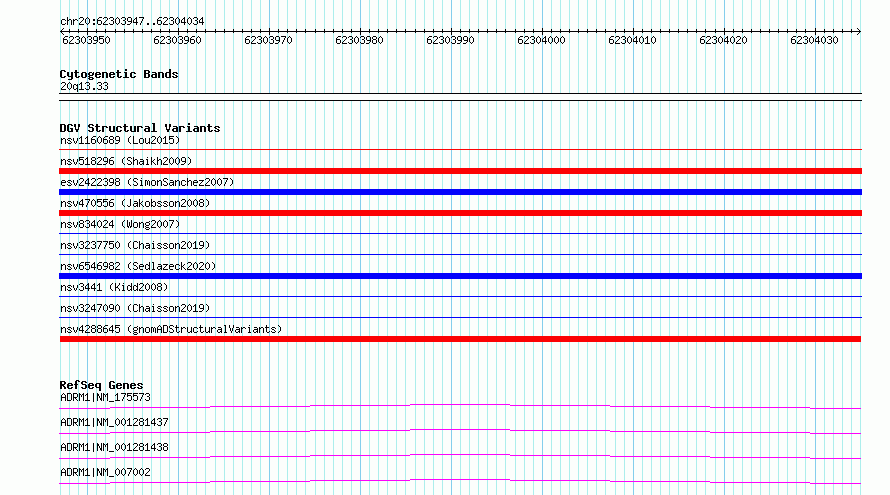
Task: Click ruler position 62304000
Action: click(541, 40)
